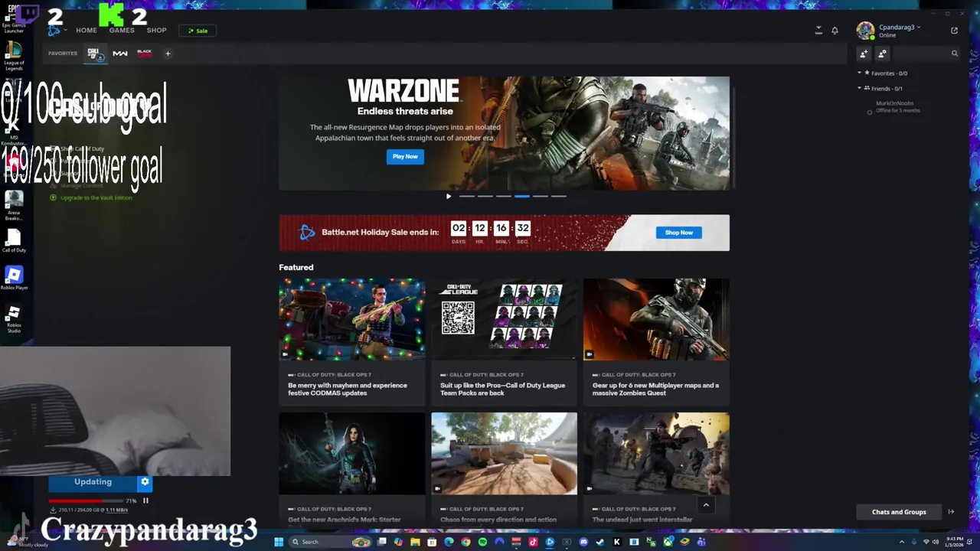The image size is (980, 551).
Task: Select the Call of Duty favorites icon
Action: click(x=95, y=54)
